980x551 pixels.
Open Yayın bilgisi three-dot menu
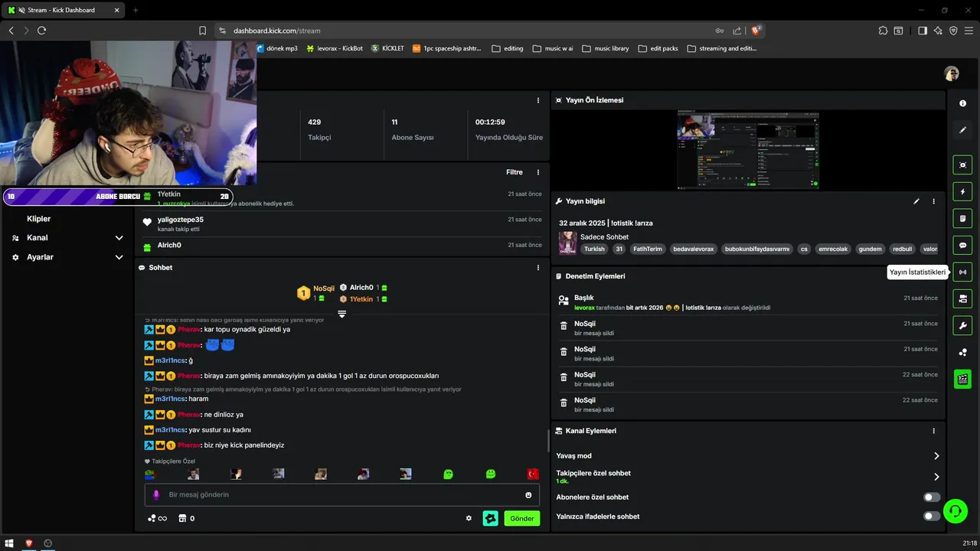click(x=933, y=201)
